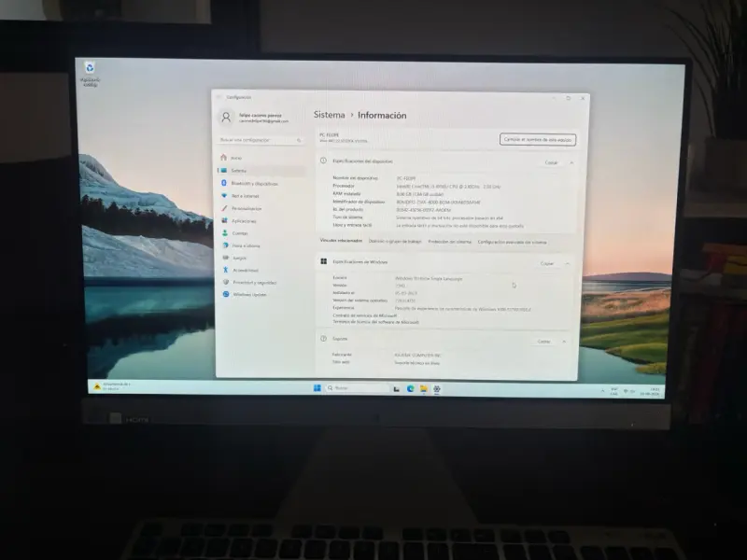
Task: Open Configuración avanzada del sistema link
Action: [512, 243]
